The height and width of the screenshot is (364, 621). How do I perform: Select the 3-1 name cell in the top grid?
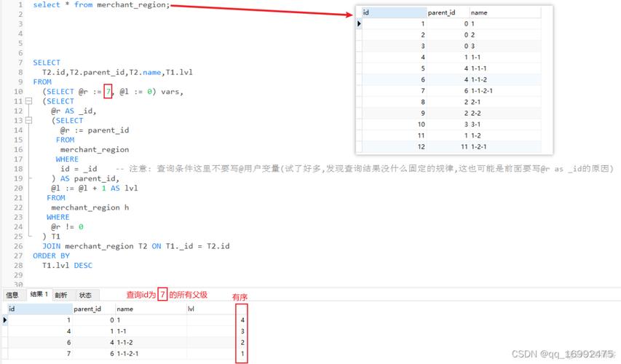point(505,124)
